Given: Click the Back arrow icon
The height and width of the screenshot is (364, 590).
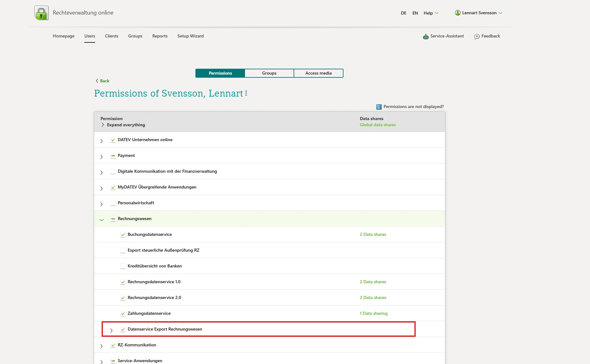Looking at the screenshot, I should tap(97, 81).
